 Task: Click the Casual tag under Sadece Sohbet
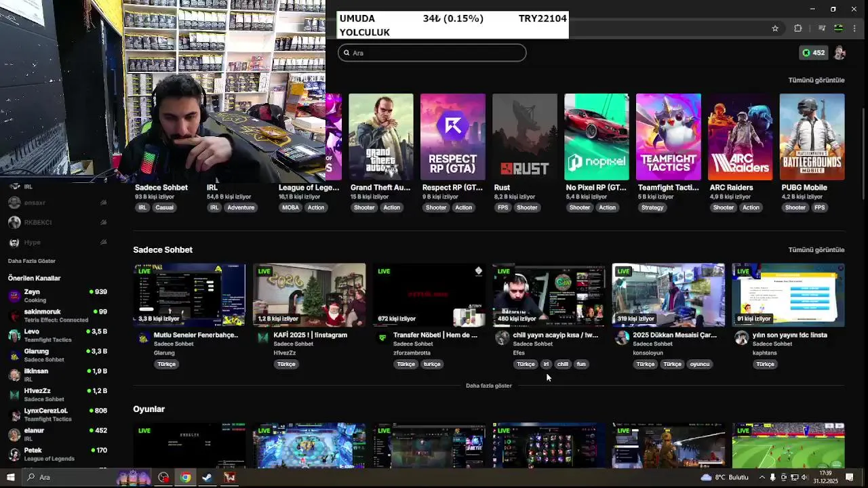(x=164, y=207)
